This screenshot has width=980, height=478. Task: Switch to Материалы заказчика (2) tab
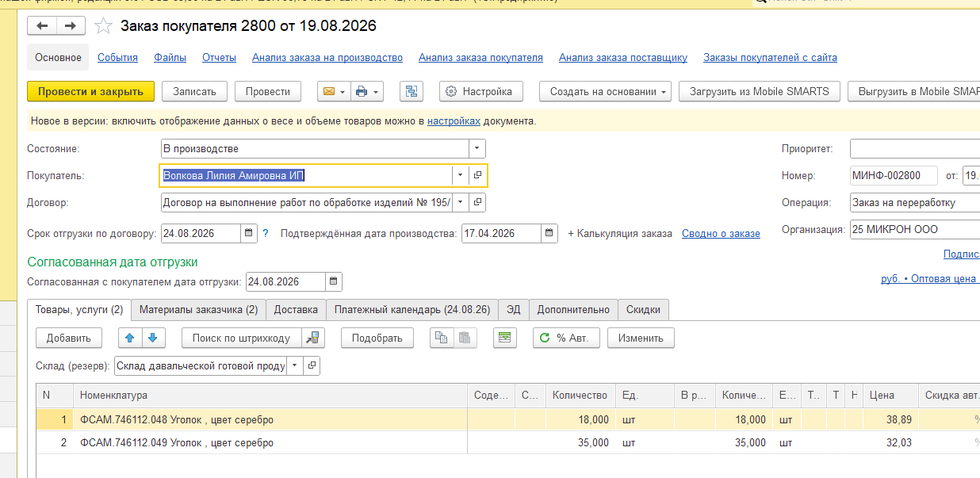pos(197,309)
